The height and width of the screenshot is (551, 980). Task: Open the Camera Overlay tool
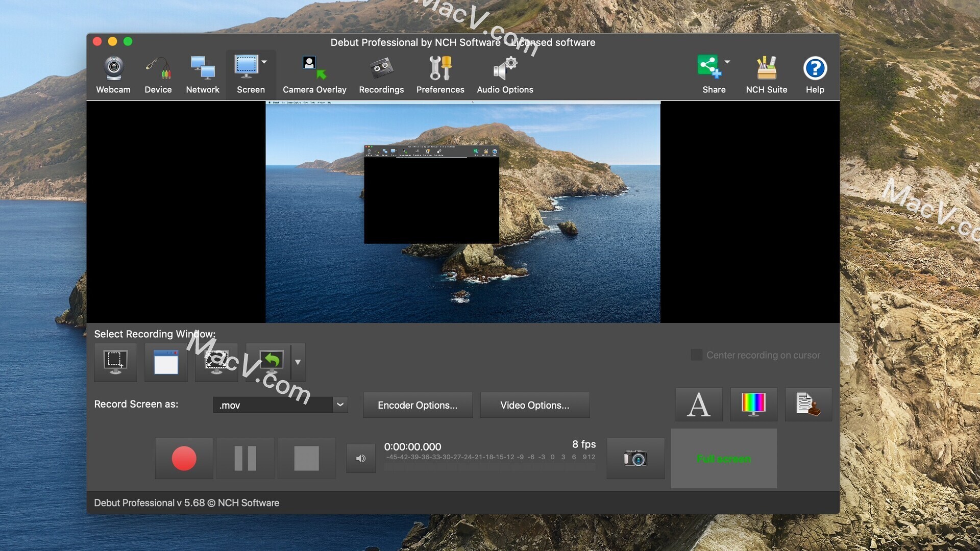point(314,75)
